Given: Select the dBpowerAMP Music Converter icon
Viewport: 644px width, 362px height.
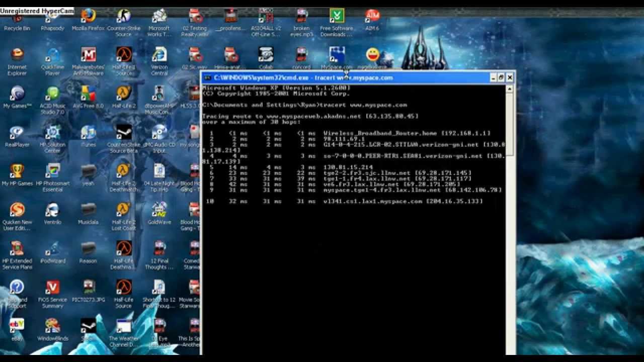Looking at the screenshot, I should coord(159,100).
